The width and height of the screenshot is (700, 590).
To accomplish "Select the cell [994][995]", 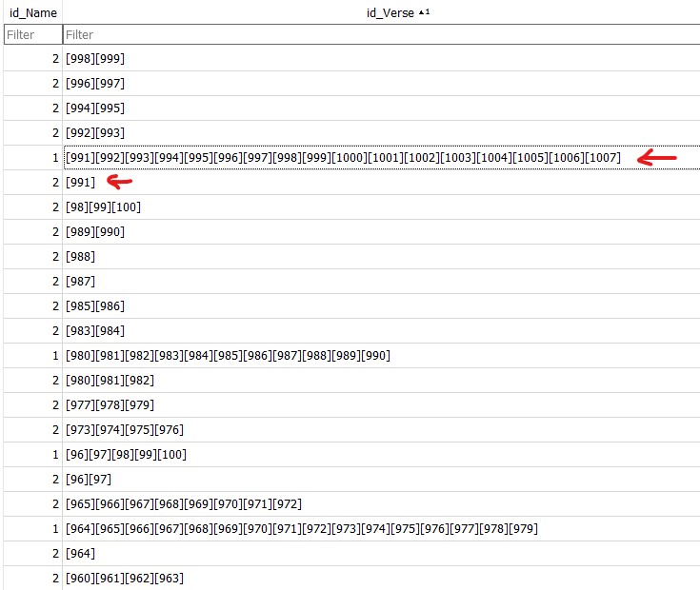I will point(382,108).
